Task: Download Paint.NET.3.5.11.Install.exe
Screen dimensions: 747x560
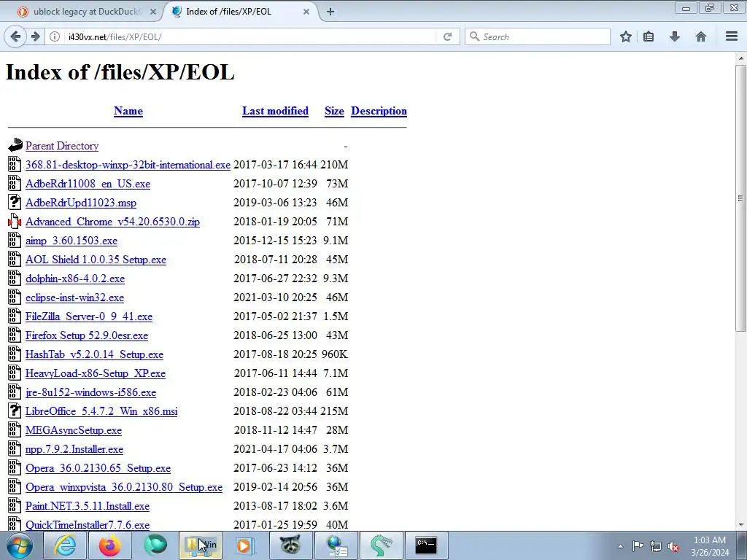Action: [88, 506]
